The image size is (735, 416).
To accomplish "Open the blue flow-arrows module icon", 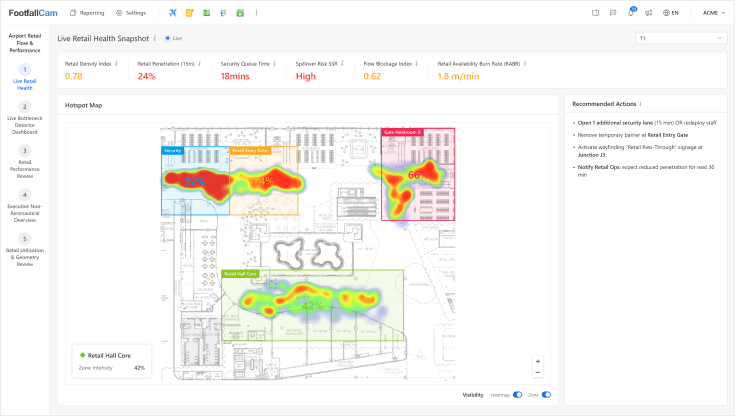I will (x=223, y=13).
